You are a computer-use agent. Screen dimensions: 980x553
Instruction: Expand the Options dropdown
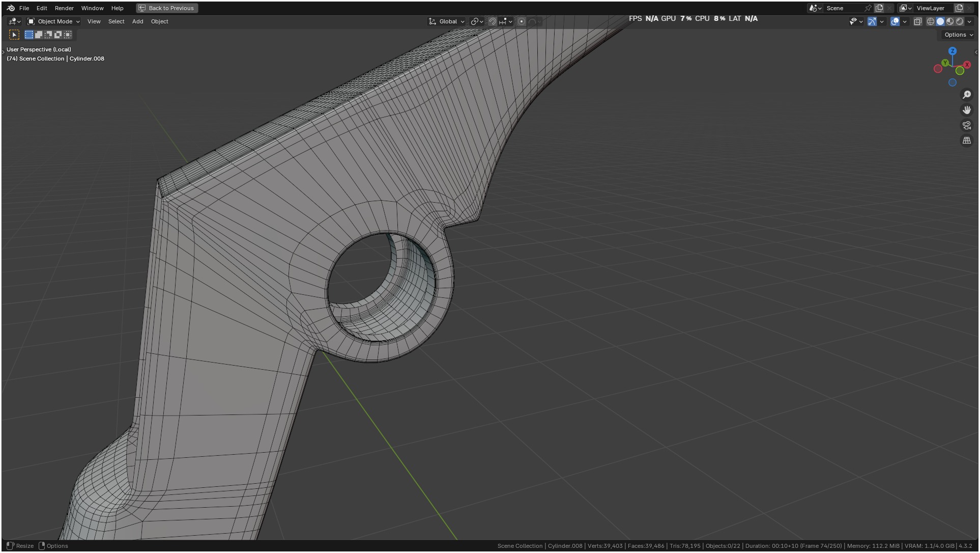[x=958, y=35]
